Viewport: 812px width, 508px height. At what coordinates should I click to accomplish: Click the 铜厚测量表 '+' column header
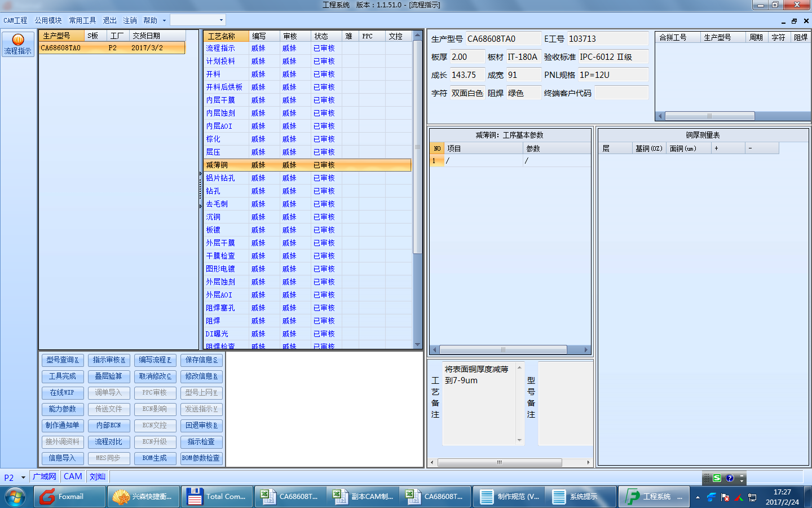coord(727,148)
